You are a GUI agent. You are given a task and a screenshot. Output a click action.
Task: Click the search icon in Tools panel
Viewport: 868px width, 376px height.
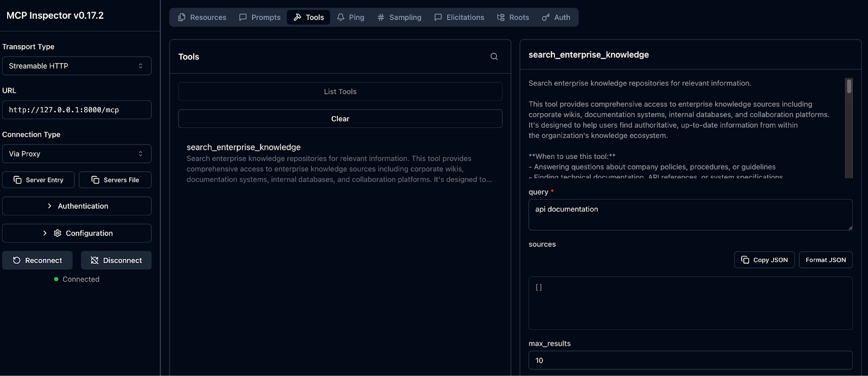pyautogui.click(x=494, y=56)
